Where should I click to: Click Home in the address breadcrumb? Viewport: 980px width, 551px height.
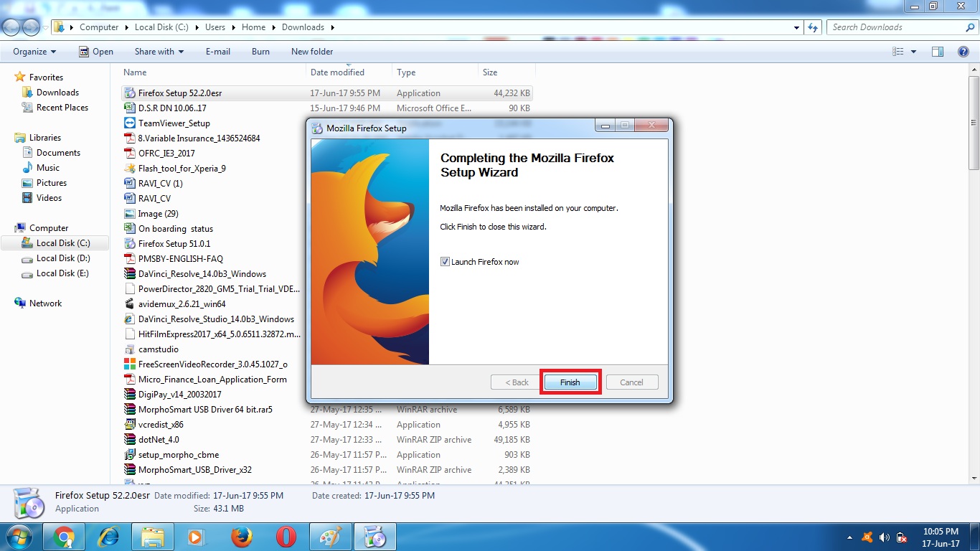[x=254, y=27]
